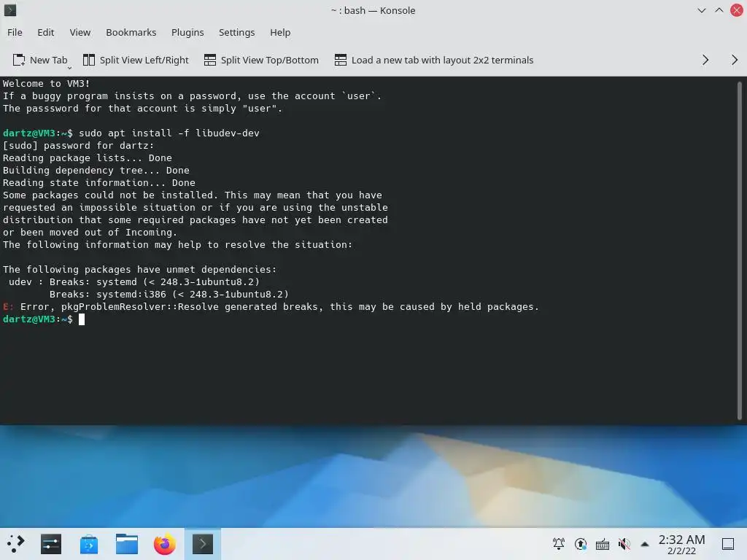
Task: Expand hidden system tray icons arrow
Action: (x=645, y=544)
